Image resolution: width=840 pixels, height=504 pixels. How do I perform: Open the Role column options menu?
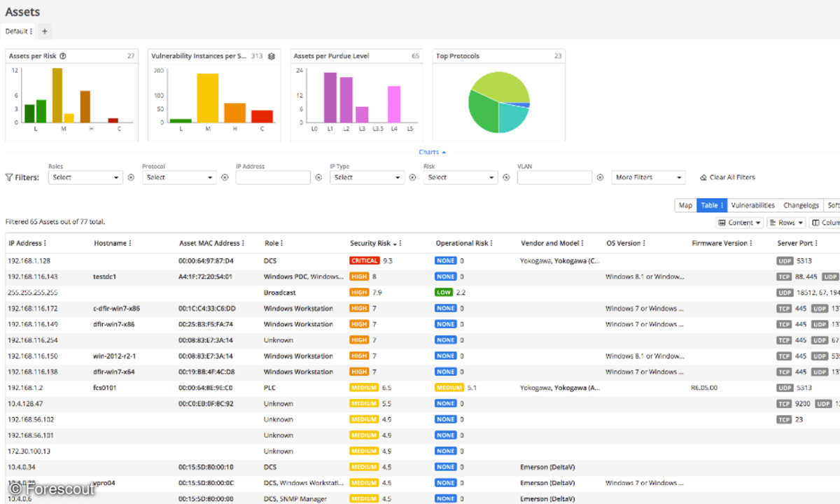pyautogui.click(x=281, y=244)
